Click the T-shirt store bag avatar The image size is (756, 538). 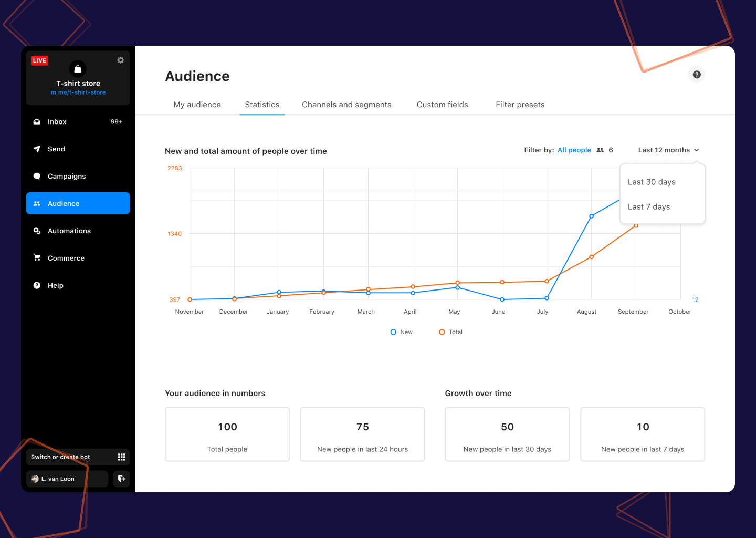[x=78, y=69]
